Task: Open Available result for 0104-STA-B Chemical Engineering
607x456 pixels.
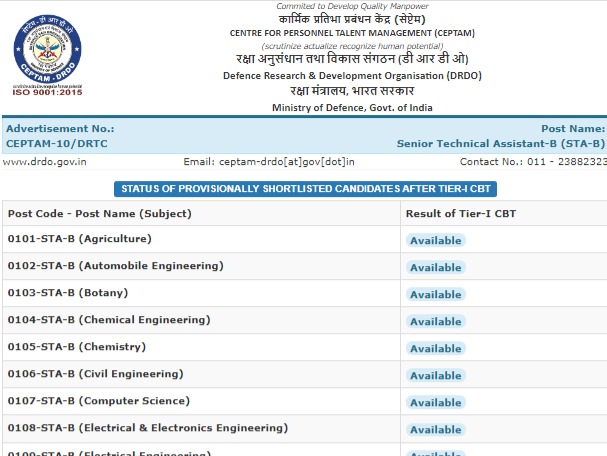Action: (436, 321)
